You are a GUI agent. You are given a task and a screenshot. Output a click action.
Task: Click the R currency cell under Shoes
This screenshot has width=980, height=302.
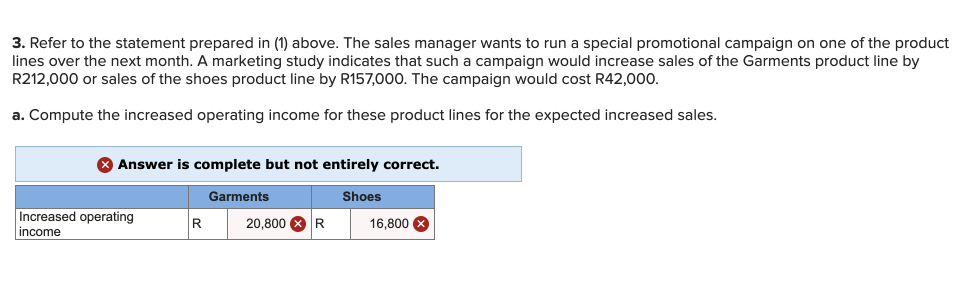[331, 224]
